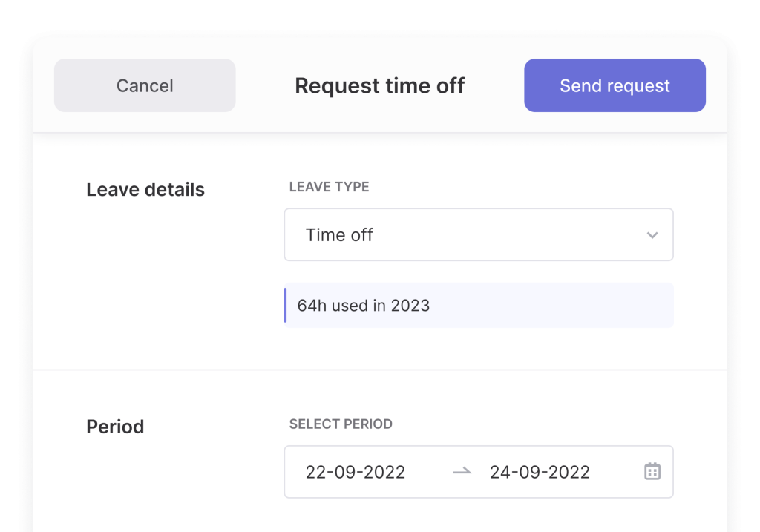760x532 pixels.
Task: Click the SELECT PERIOD field label
Action: pos(341,424)
